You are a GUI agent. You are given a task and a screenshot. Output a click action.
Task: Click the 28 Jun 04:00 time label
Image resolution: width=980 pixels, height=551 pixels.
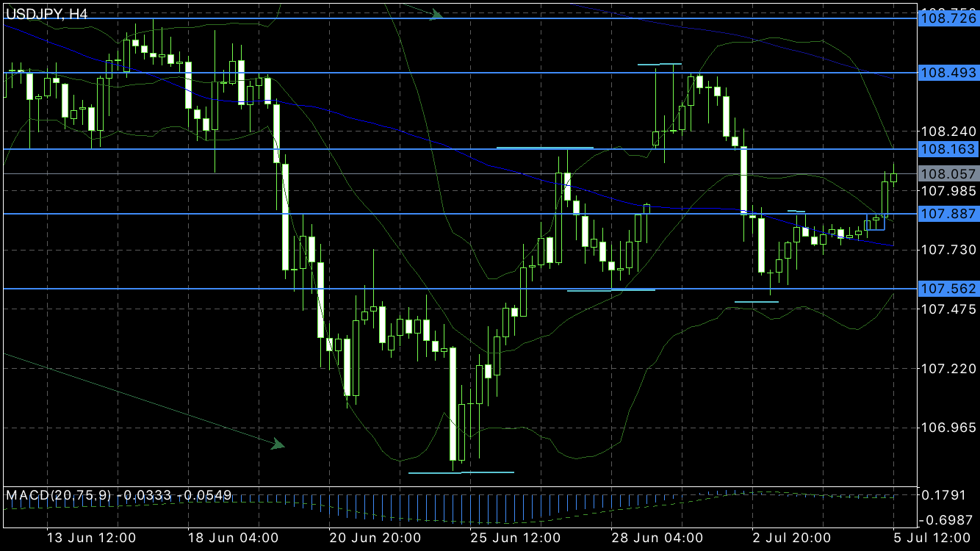click(657, 538)
